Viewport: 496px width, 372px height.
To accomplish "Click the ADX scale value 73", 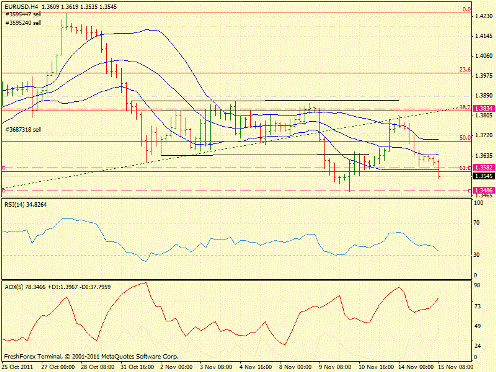I will tap(477, 307).
